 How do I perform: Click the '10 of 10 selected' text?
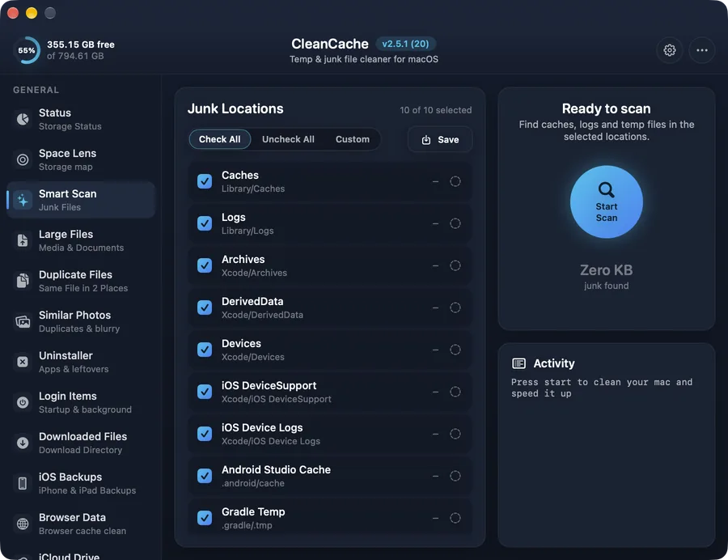coord(435,110)
